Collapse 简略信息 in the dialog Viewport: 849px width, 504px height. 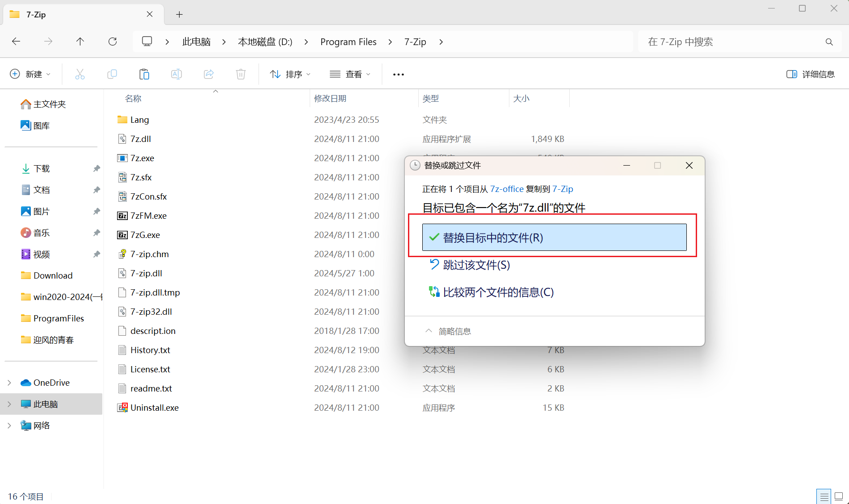click(x=448, y=331)
